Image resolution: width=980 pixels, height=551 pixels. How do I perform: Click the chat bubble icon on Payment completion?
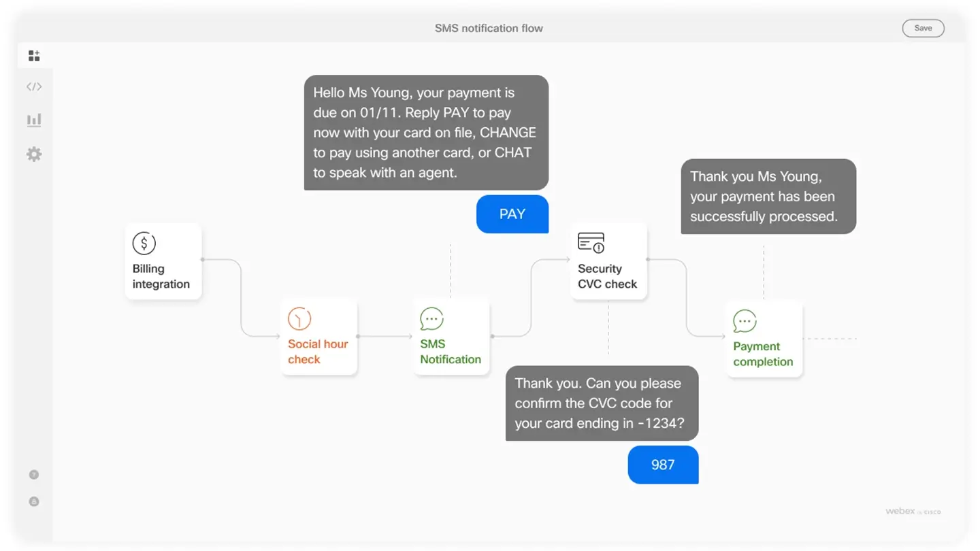pyautogui.click(x=745, y=321)
